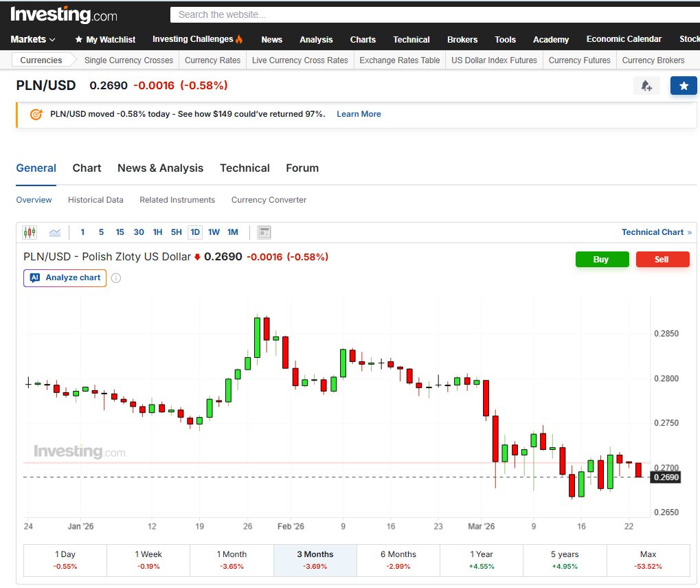Open Brokers in the top navigation

[462, 40]
